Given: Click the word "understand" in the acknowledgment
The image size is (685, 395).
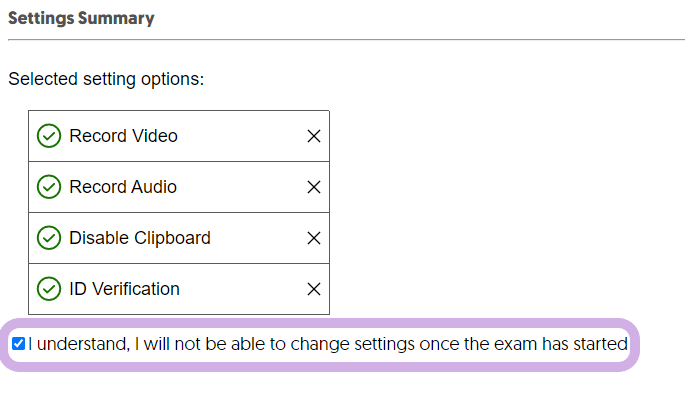Looking at the screenshot, I should [x=83, y=344].
